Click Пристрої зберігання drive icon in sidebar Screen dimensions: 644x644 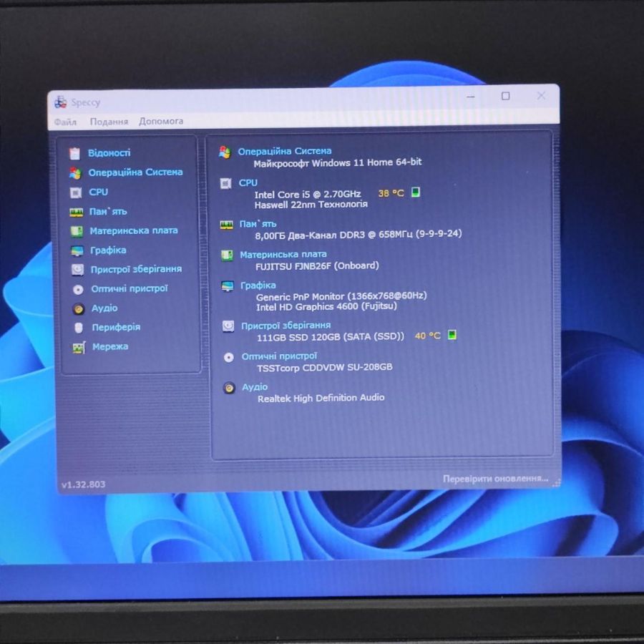[77, 270]
